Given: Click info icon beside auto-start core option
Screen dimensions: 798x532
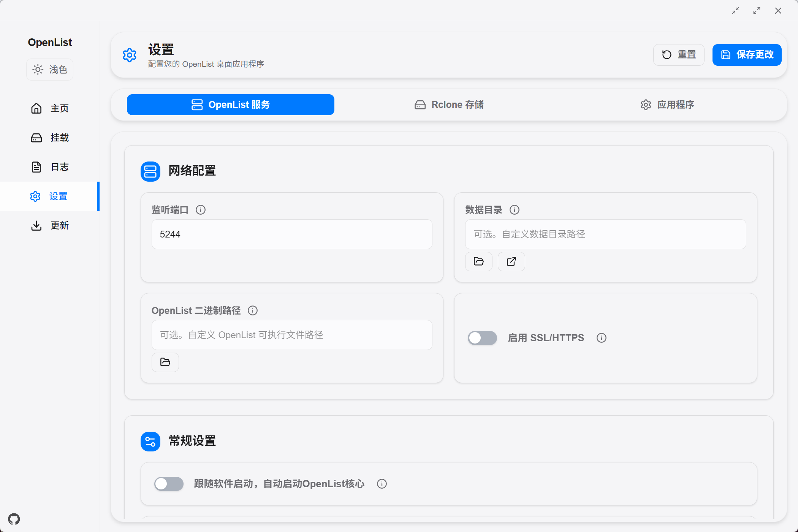Looking at the screenshot, I should [x=382, y=484].
